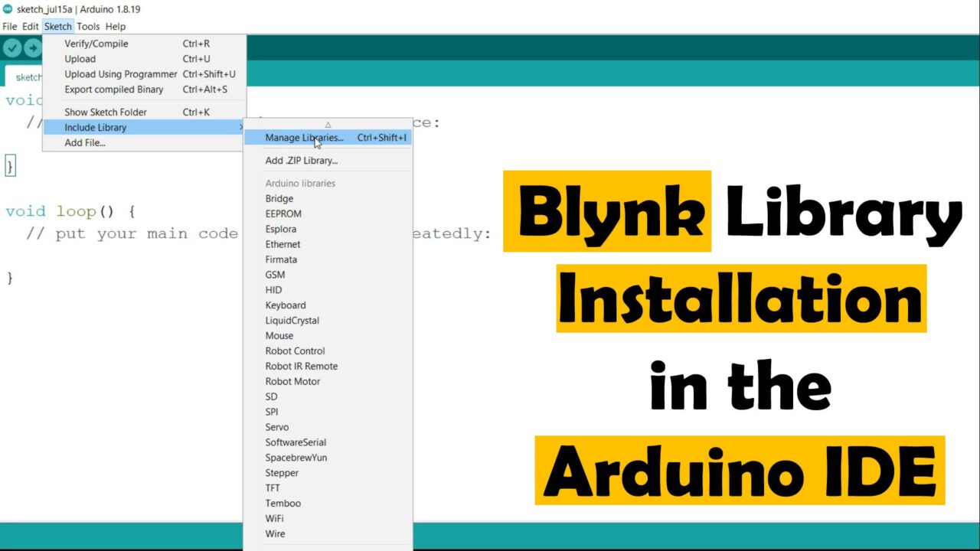Click the Upload arrow toolbar icon
This screenshot has width=980, height=551.
32,48
